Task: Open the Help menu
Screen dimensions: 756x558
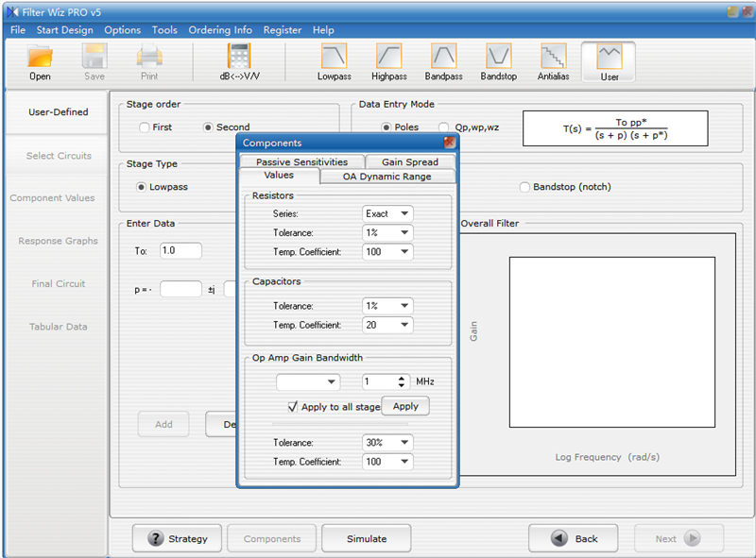Action: [x=323, y=30]
